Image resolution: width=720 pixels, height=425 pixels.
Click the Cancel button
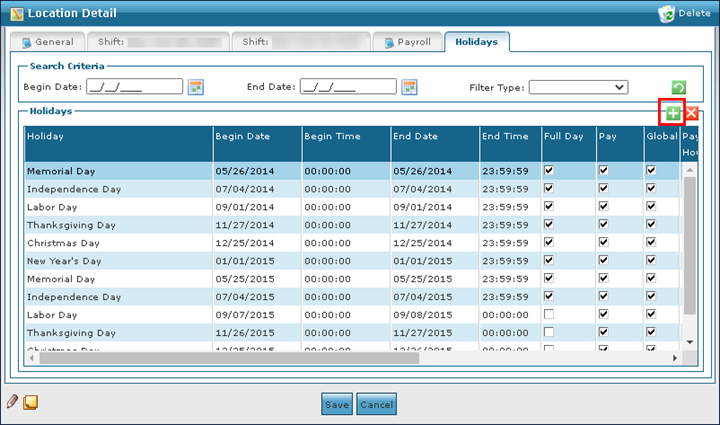pyautogui.click(x=376, y=404)
